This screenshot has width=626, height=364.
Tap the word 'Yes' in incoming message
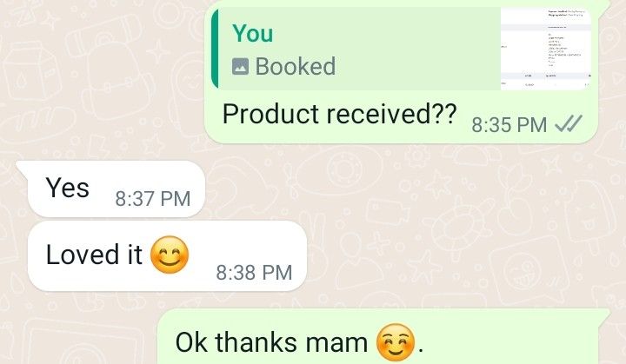pyautogui.click(x=68, y=188)
